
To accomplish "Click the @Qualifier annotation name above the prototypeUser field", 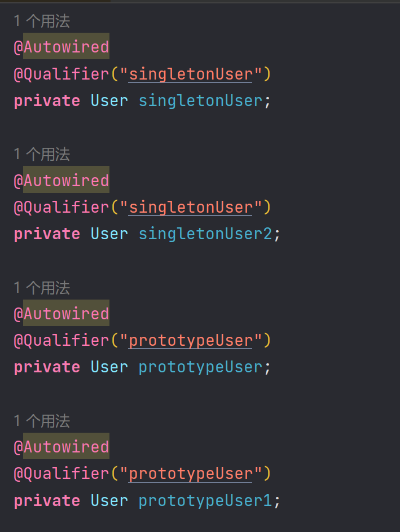I will (61, 340).
